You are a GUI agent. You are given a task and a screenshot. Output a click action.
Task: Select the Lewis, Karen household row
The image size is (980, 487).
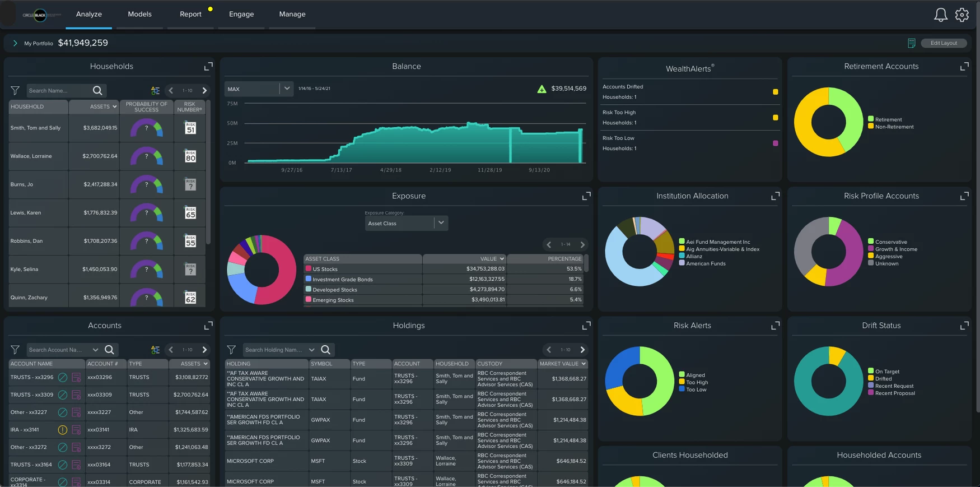[107, 213]
